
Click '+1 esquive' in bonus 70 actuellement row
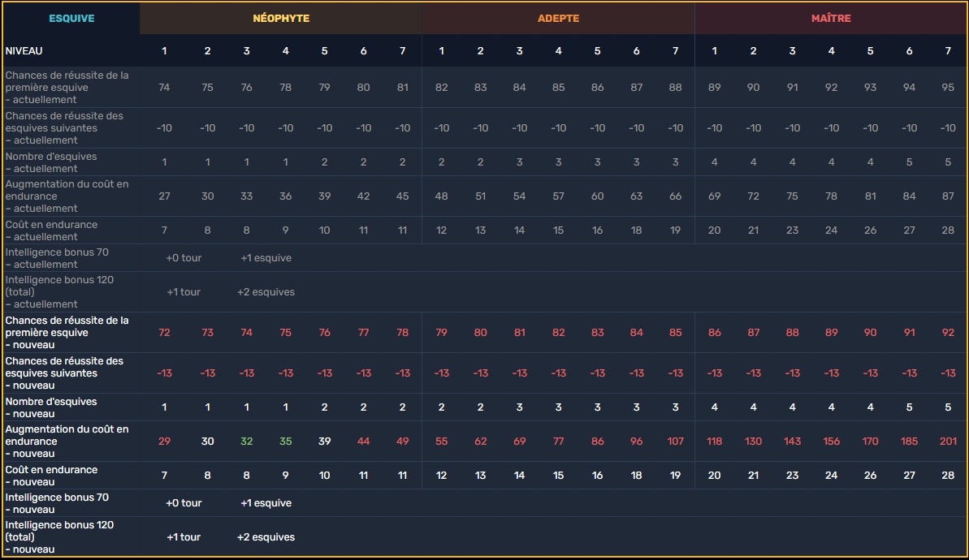pyautogui.click(x=266, y=258)
